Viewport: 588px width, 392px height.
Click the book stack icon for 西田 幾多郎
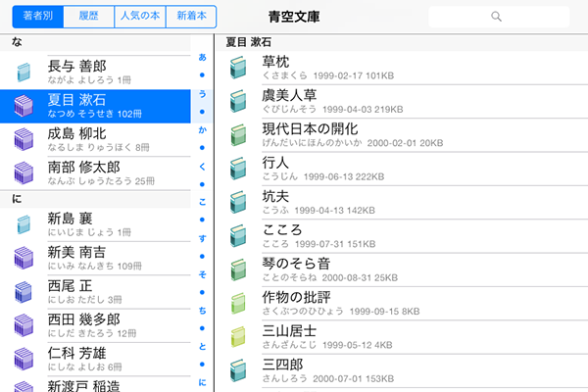[24, 325]
